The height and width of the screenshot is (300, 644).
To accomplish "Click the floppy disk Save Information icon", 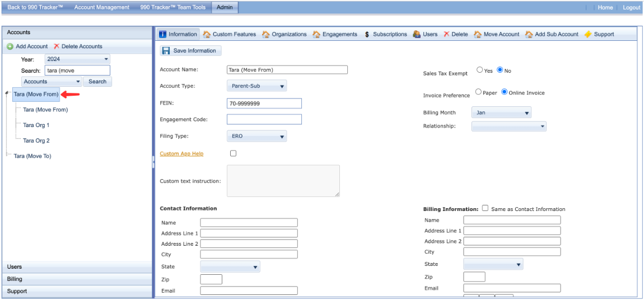I will point(166,51).
